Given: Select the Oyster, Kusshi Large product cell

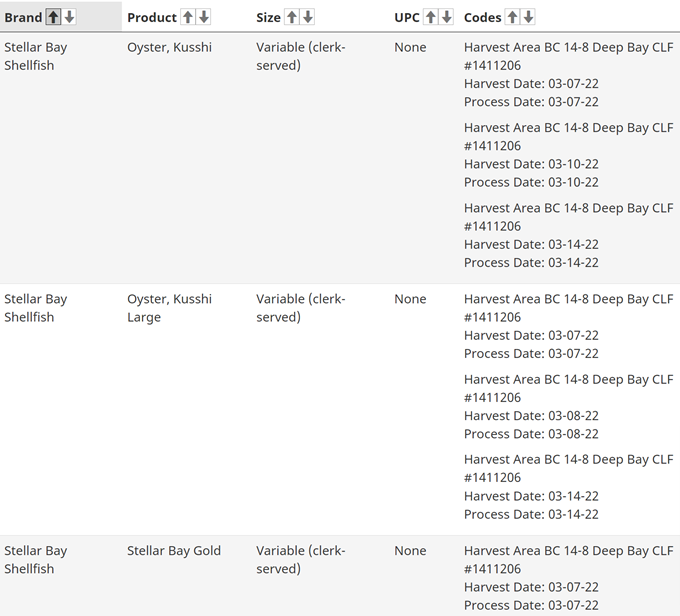Looking at the screenshot, I should (x=169, y=308).
